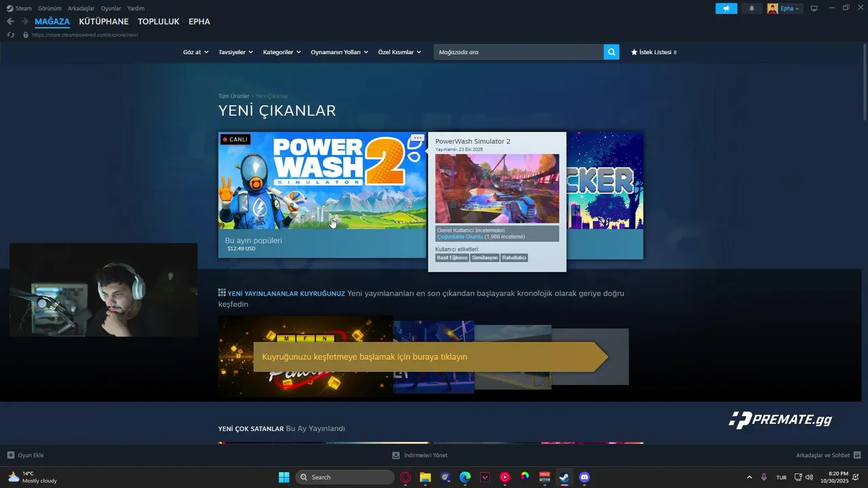Switch to the TOPLULUK tab
The image size is (868, 488).
pyautogui.click(x=159, y=22)
